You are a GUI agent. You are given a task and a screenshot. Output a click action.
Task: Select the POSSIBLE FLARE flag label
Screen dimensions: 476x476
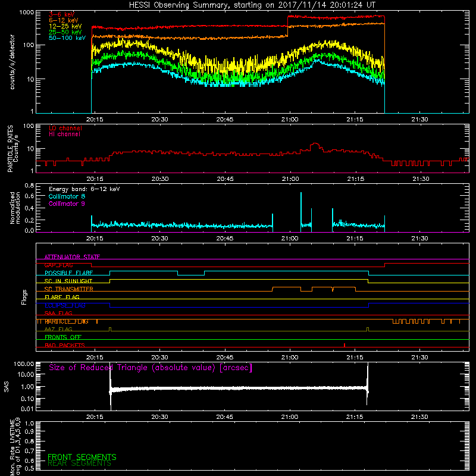pos(68,273)
